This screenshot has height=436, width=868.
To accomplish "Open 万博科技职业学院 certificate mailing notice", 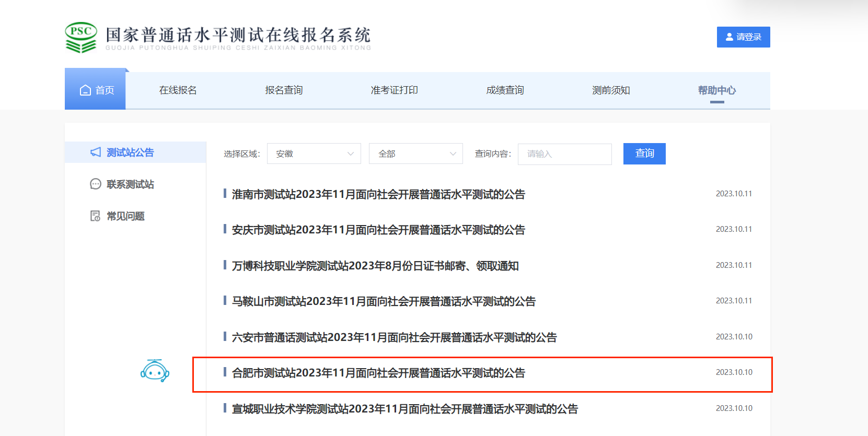I will point(375,266).
